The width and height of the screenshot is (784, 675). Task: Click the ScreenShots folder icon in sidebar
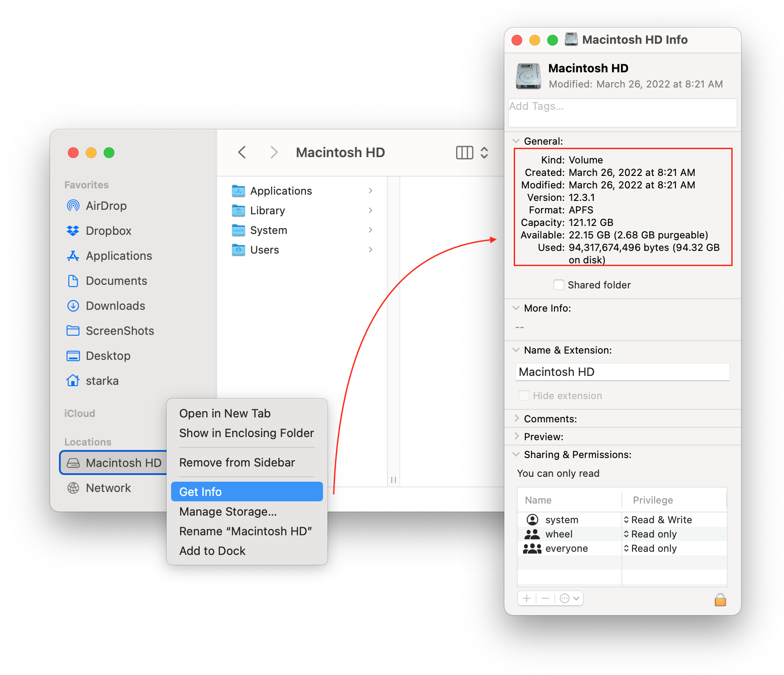[x=73, y=331]
